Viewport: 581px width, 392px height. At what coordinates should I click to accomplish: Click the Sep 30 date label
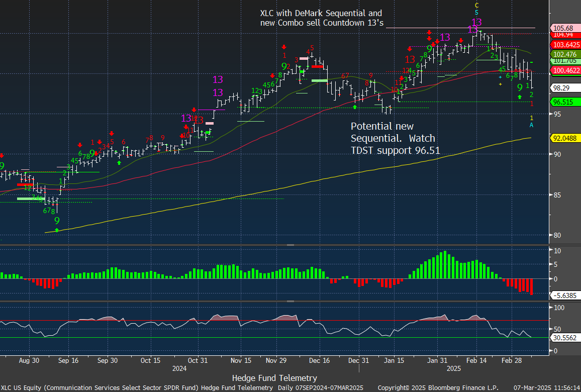point(108,360)
